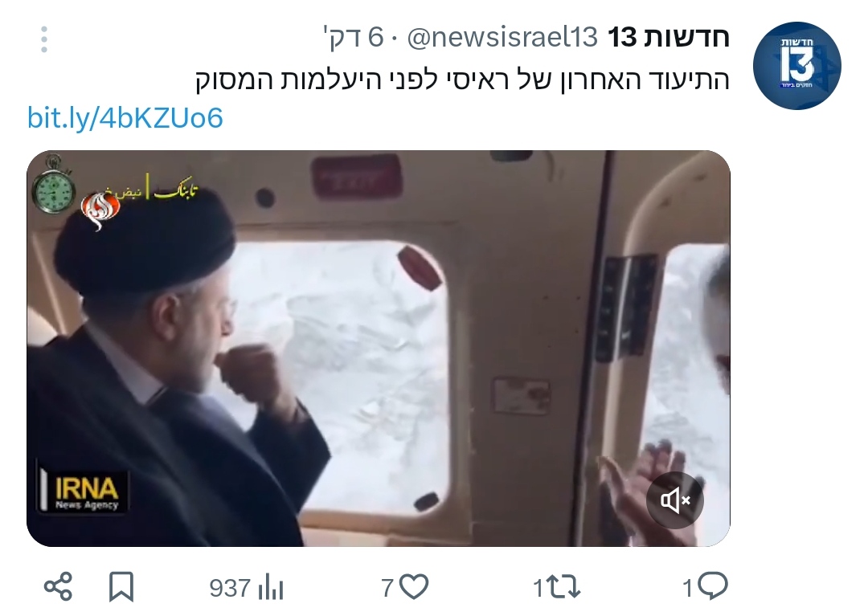The height and width of the screenshot is (616, 868).
Task: Play the helicopter video thumbnail
Action: click(379, 349)
